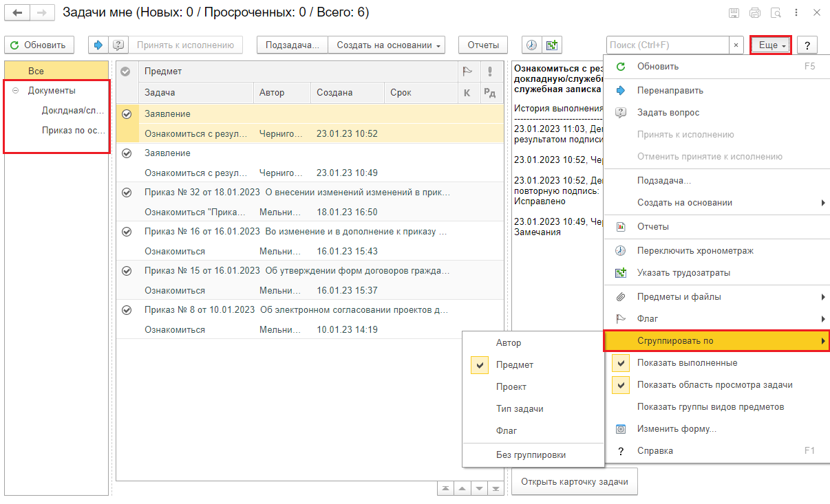Open the 'Еще' dropdown menu button
Image resolution: width=830 pixels, height=504 pixels.
click(772, 45)
